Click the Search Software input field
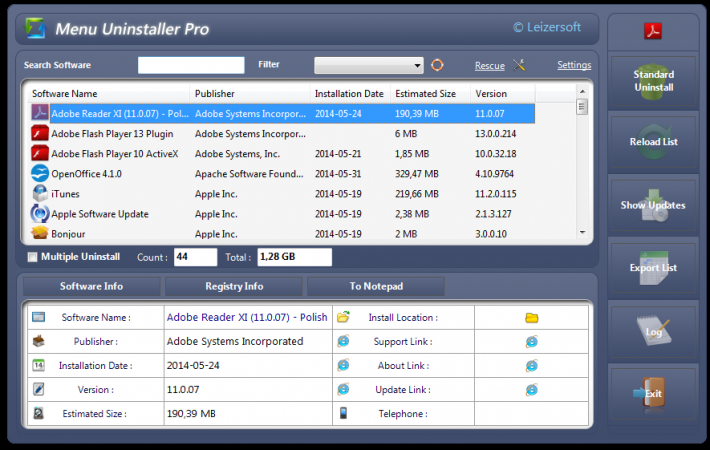This screenshot has height=450, width=710. 191,65
